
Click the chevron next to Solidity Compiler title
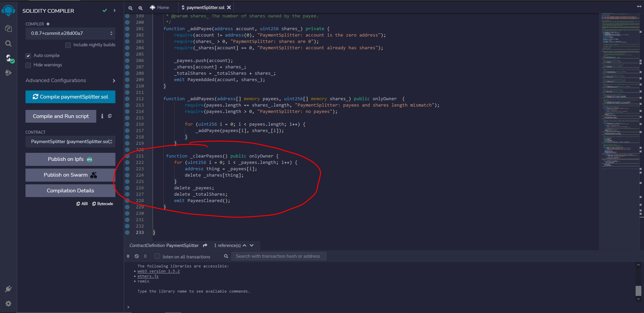[115, 11]
